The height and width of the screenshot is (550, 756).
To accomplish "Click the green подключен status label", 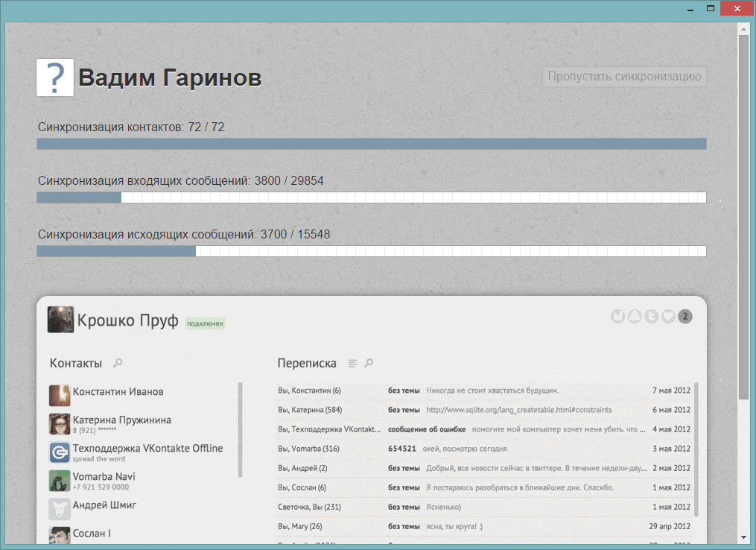I will tap(205, 323).
